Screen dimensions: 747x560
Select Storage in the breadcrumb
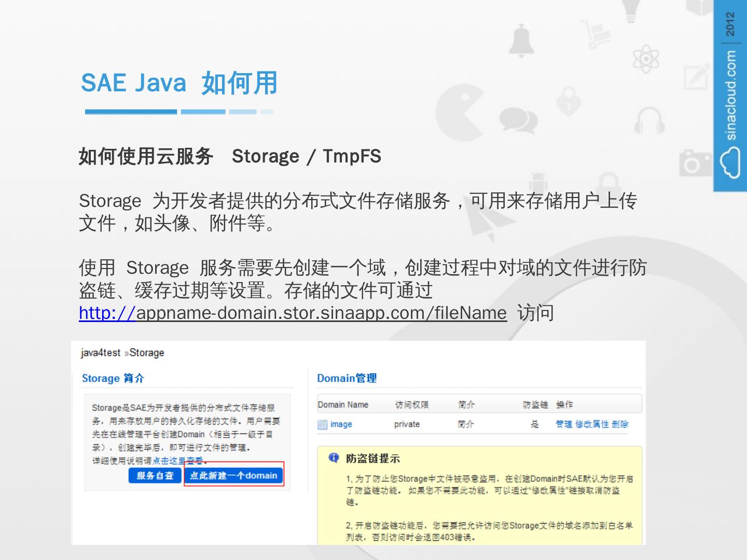point(147,353)
